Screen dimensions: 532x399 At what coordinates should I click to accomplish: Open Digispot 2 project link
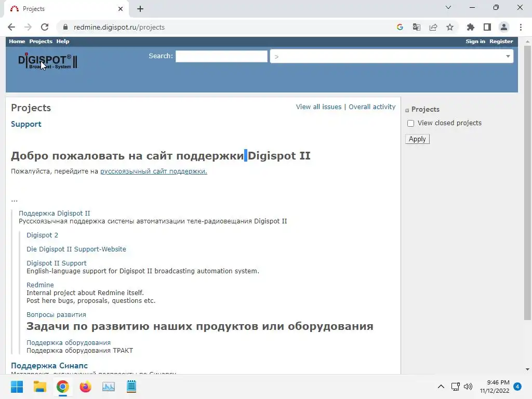click(x=43, y=235)
